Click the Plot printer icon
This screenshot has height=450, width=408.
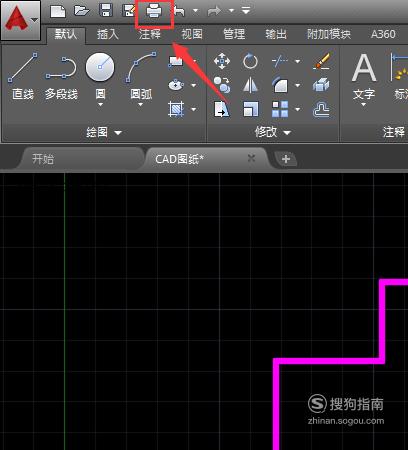pyautogui.click(x=154, y=12)
